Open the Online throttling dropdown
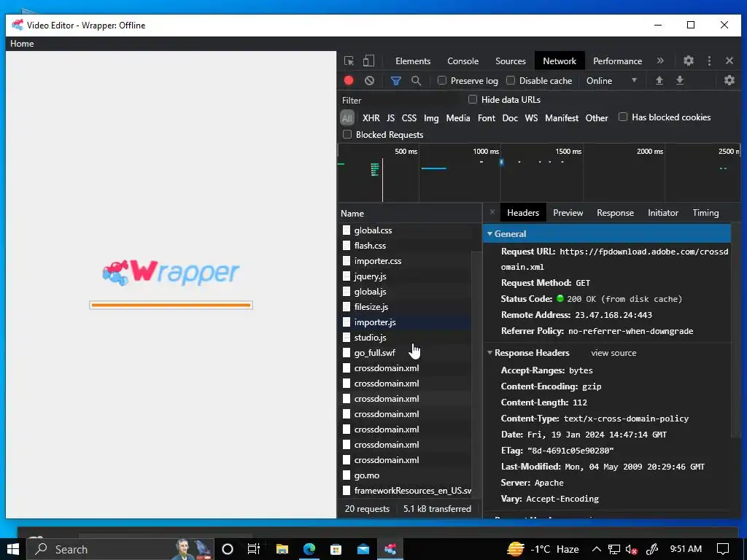This screenshot has height=560, width=747. coord(611,80)
